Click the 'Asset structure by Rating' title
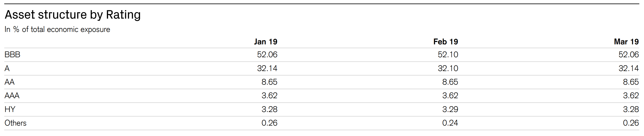Image resolution: width=644 pixels, height=136 pixels. coord(73,15)
